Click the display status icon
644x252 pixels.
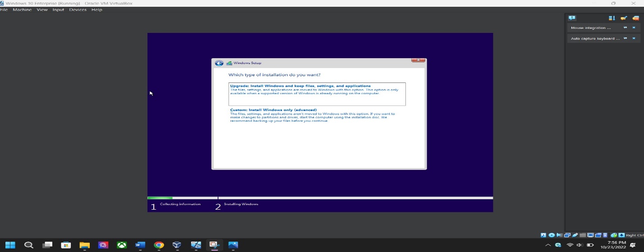590,235
